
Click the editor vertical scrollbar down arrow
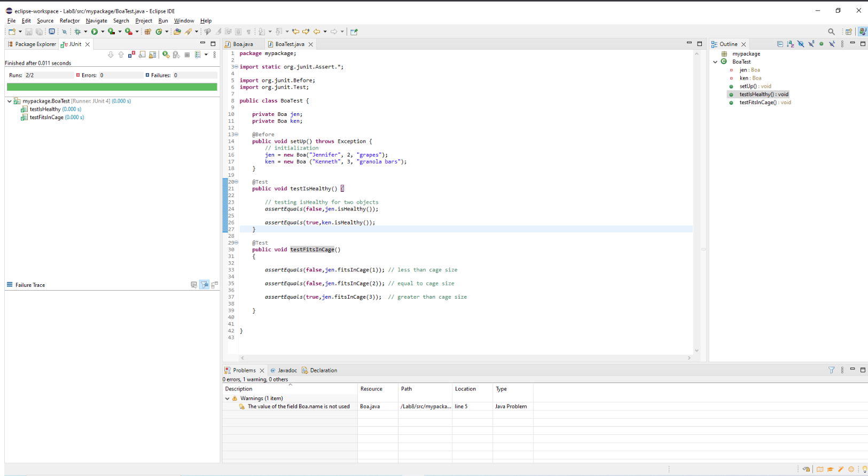pos(697,350)
